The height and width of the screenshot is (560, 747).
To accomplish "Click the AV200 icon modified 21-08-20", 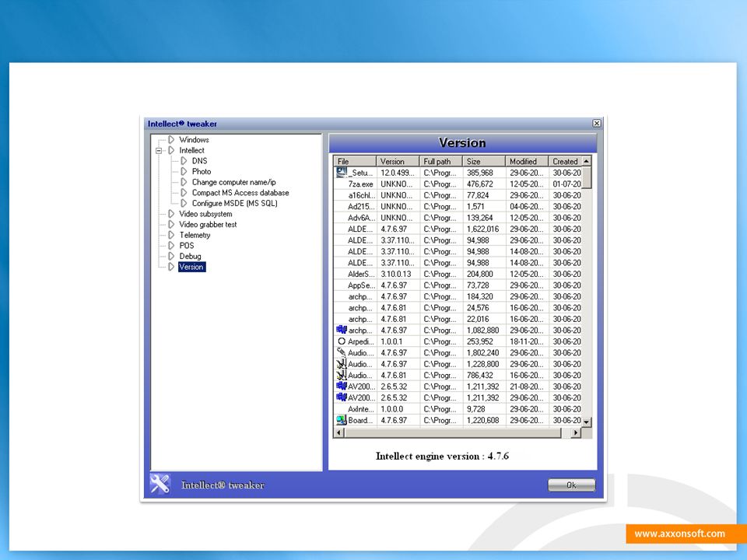I will 342,386.
